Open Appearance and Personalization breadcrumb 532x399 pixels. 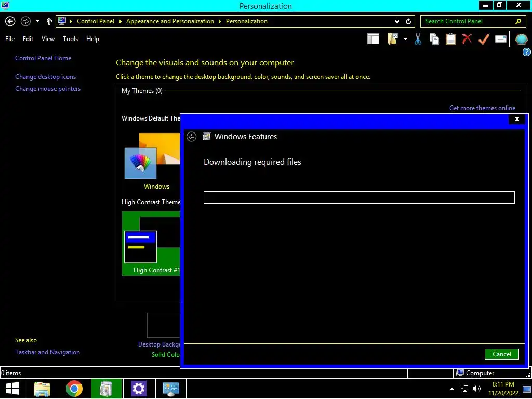[x=170, y=21]
